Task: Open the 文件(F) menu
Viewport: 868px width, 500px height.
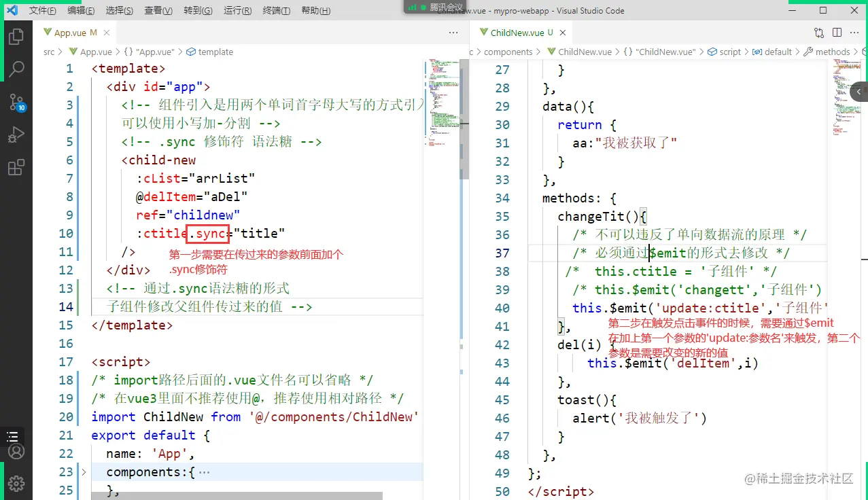Action: (44, 11)
